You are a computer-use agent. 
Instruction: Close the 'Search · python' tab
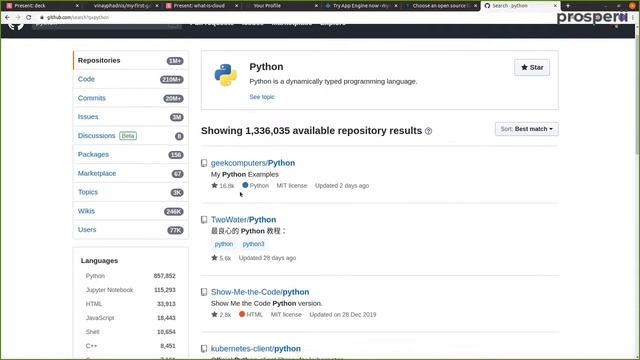click(555, 6)
